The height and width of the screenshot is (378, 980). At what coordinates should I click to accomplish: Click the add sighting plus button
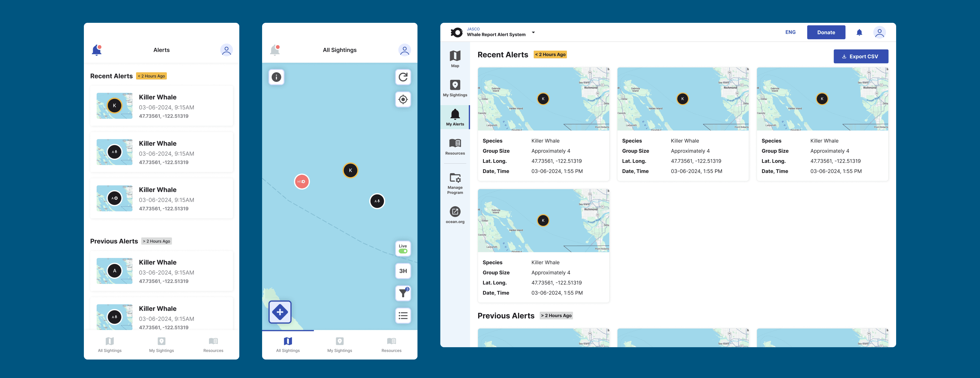coord(280,312)
